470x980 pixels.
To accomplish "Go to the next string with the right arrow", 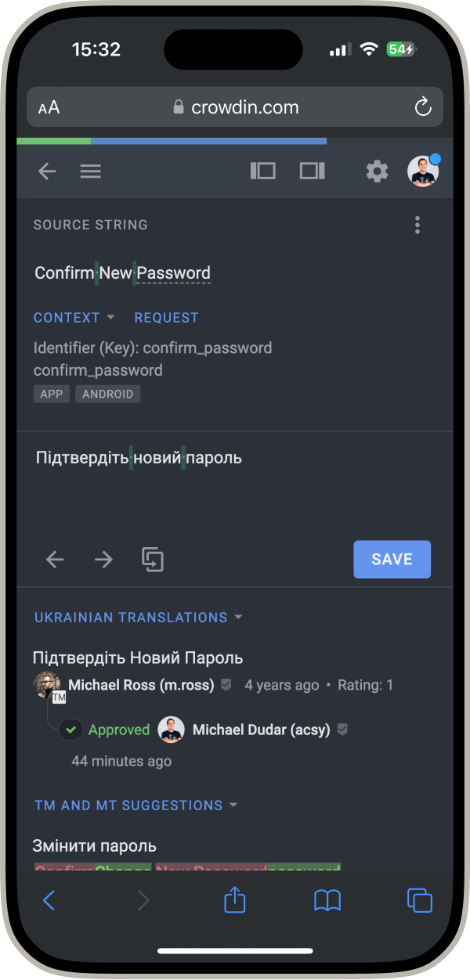I will coord(103,559).
